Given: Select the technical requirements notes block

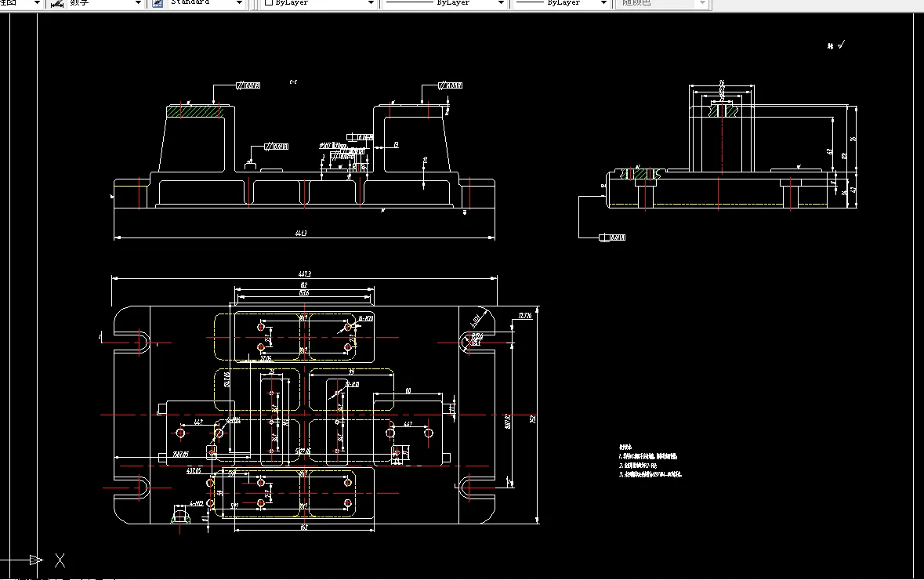Looking at the screenshot, I should (x=650, y=461).
